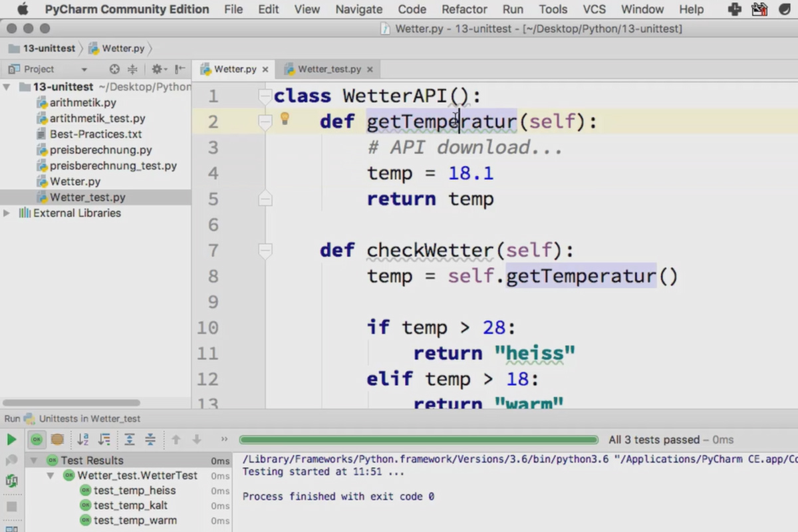Click the Test Results OK status icon
This screenshot has width=798, height=532.
point(52,460)
